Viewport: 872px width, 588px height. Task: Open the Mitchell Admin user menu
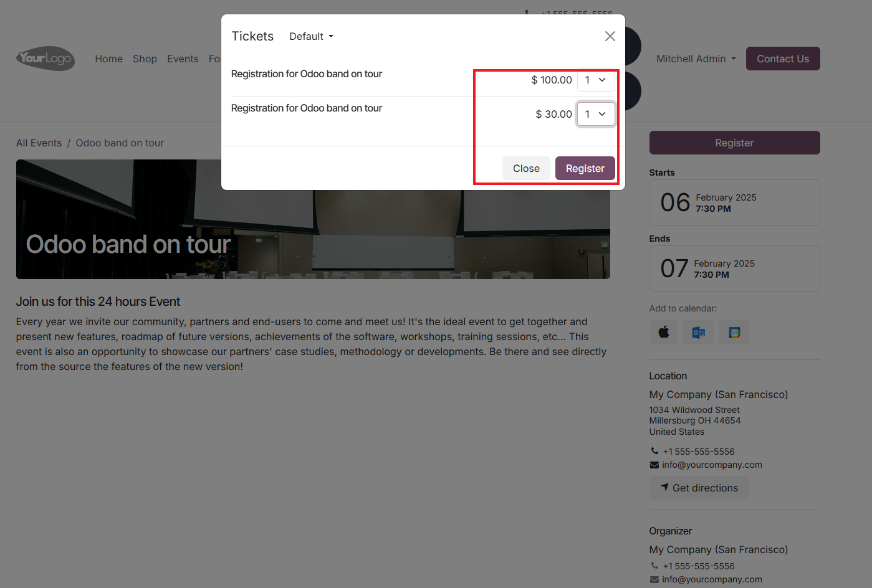point(696,59)
